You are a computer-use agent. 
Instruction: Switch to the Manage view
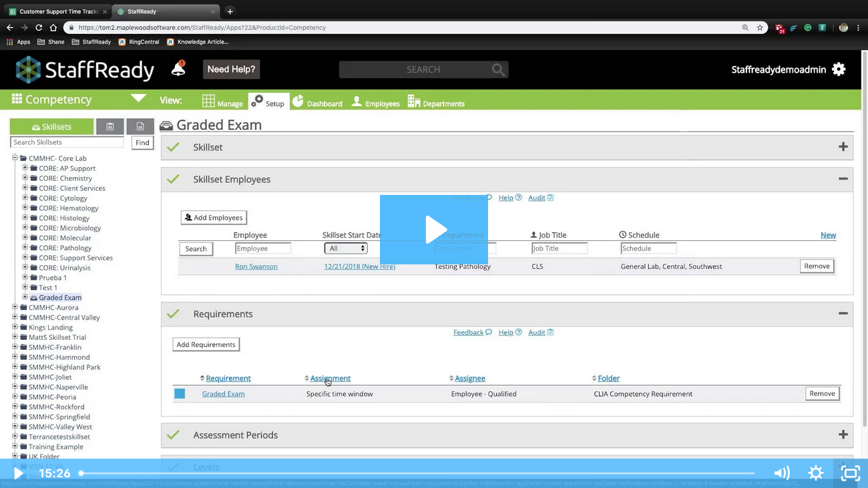click(x=223, y=102)
